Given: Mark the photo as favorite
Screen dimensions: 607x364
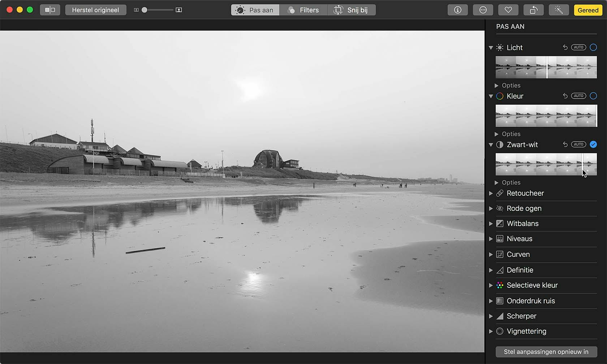Looking at the screenshot, I should [x=508, y=10].
